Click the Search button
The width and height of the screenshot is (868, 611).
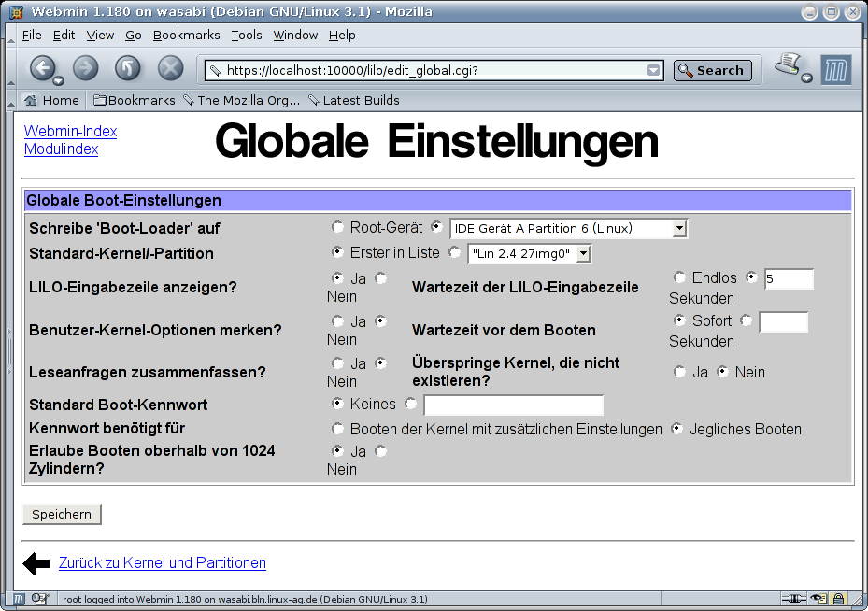coord(713,70)
